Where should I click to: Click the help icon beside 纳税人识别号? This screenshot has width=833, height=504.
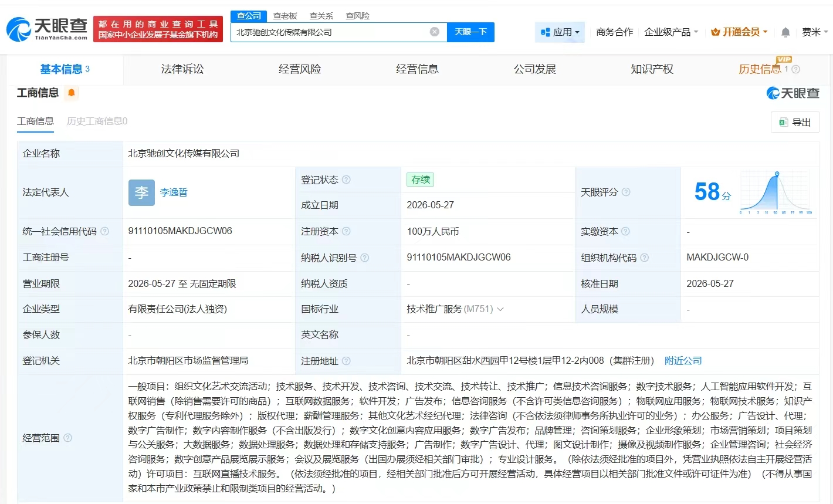[x=365, y=258]
